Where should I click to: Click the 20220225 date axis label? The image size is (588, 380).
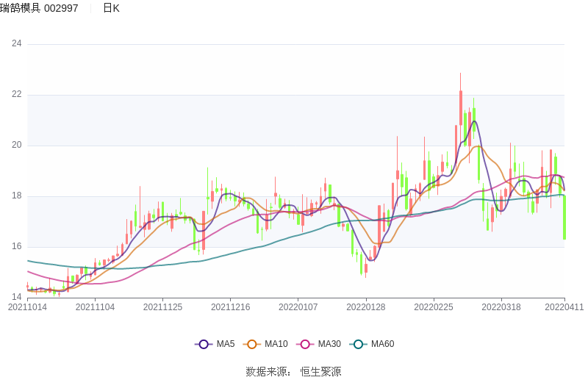[434, 307]
